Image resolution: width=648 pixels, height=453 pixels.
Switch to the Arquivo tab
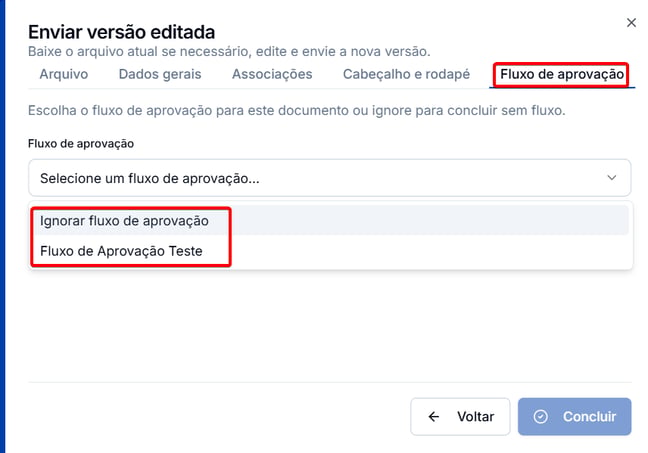click(64, 74)
